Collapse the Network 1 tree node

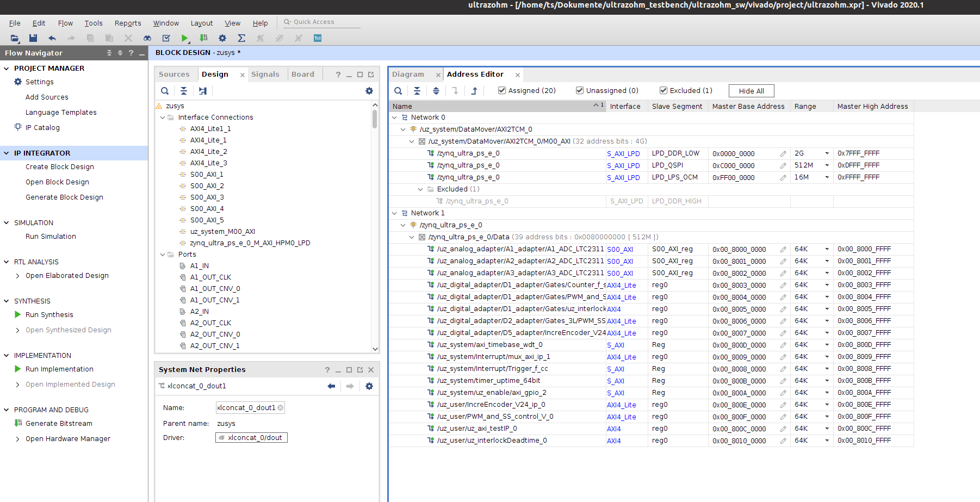point(395,213)
